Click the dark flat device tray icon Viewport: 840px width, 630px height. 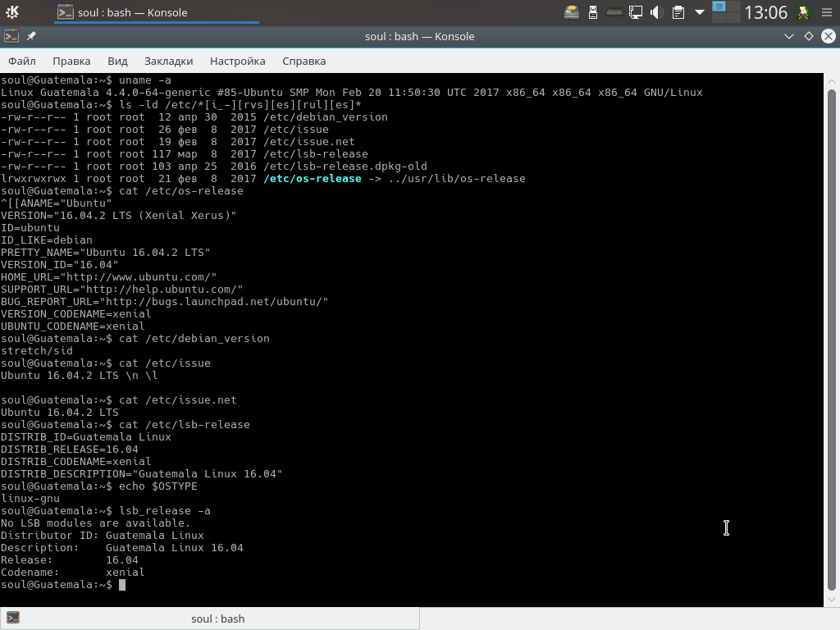[614, 11]
